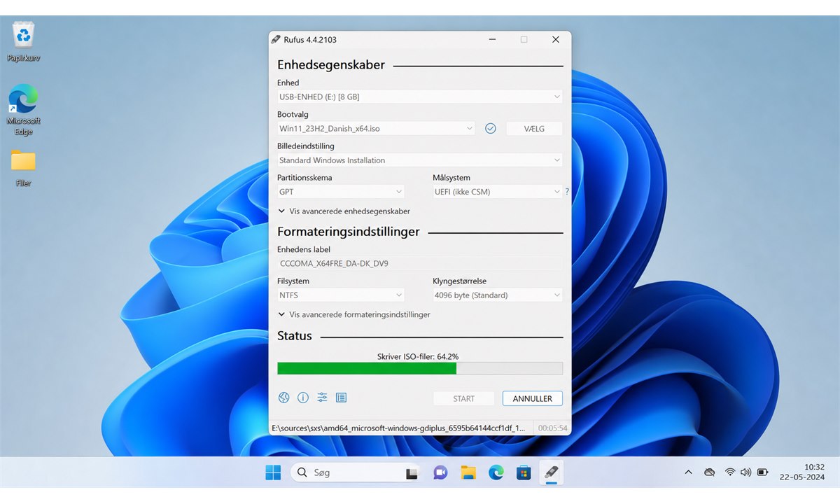The width and height of the screenshot is (840, 504).
Task: Click the VÆLG button
Action: pyautogui.click(x=534, y=129)
